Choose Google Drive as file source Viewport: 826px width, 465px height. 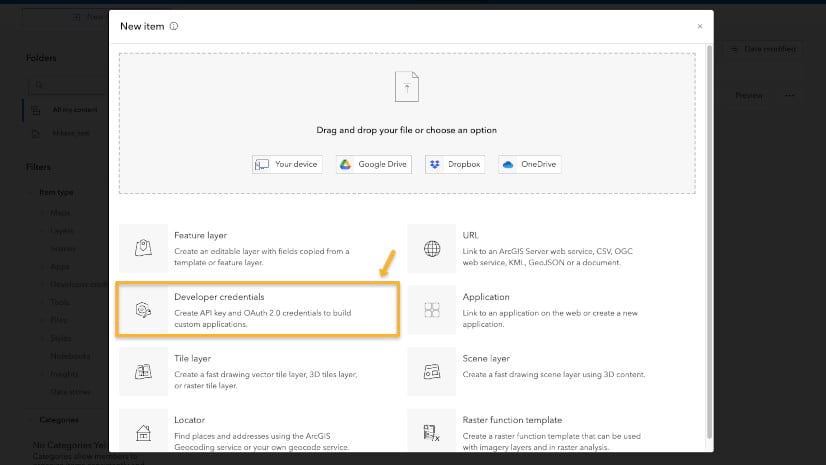point(373,164)
